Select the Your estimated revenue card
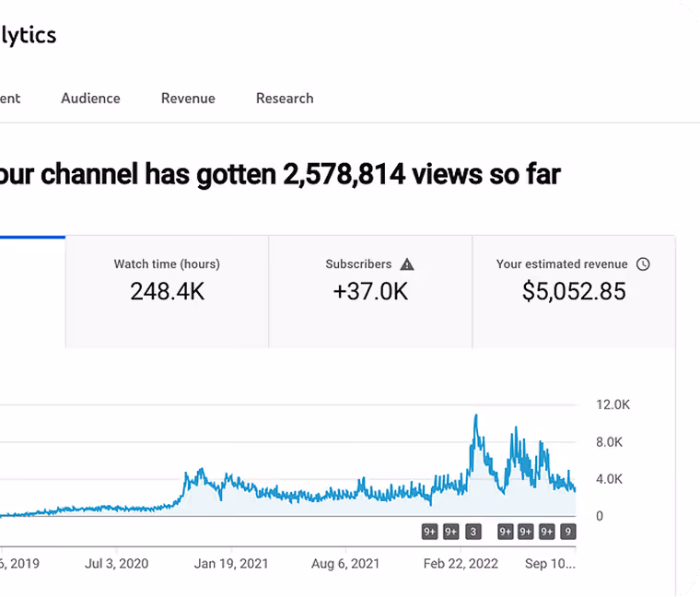This screenshot has width=700, height=597. pyautogui.click(x=574, y=291)
